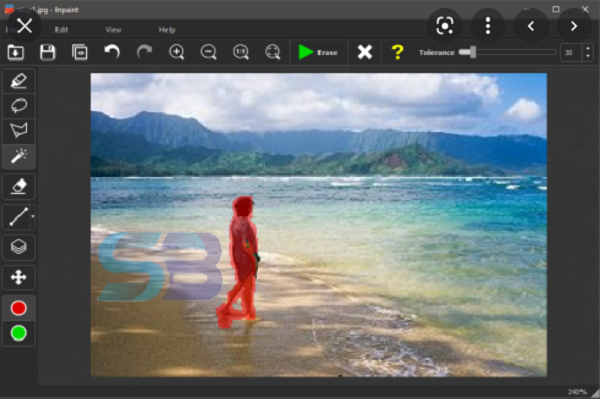
Task: Click the Open image icon in toolbar
Action: (15, 52)
